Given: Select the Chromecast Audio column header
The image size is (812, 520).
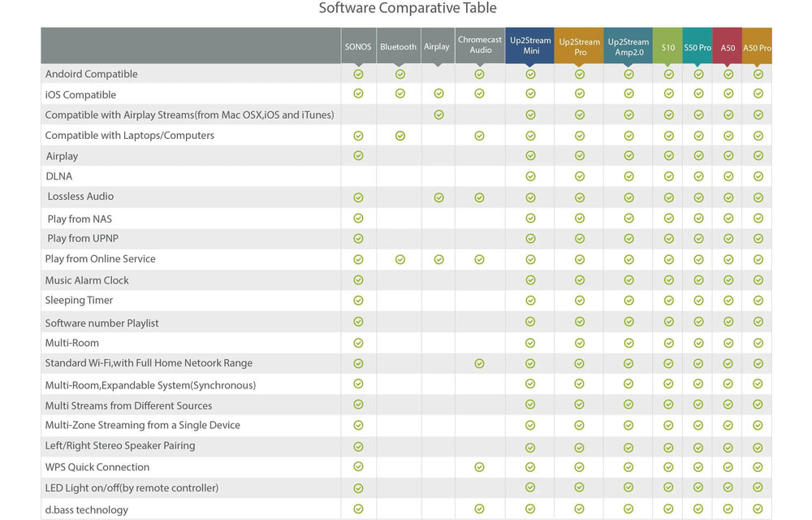Looking at the screenshot, I should 480,45.
